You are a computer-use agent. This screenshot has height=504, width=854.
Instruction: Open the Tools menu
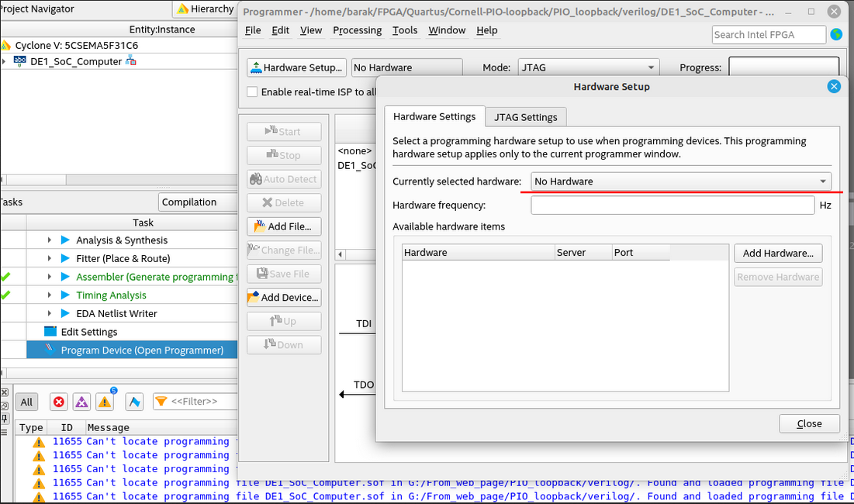(x=405, y=30)
